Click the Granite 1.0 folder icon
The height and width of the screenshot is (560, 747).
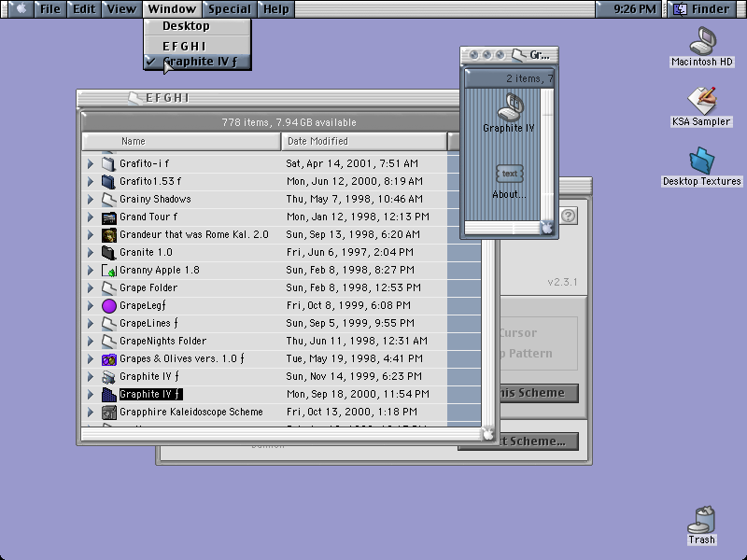coord(108,252)
